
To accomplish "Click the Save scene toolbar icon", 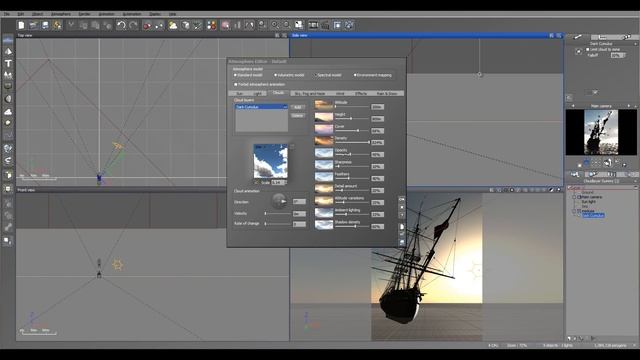I will tap(45, 25).
